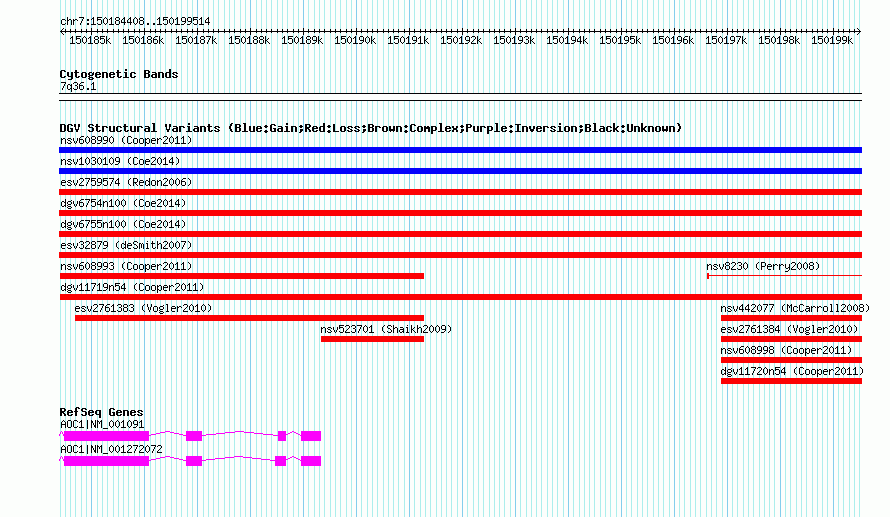Viewport: 890px width, 517px height.
Task: Click the nsv608998 (Cooper2011) label
Action: pos(786,350)
